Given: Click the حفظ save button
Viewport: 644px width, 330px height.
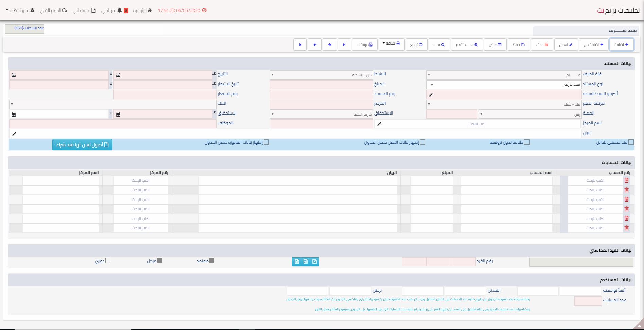Looking at the screenshot, I should [519, 45].
